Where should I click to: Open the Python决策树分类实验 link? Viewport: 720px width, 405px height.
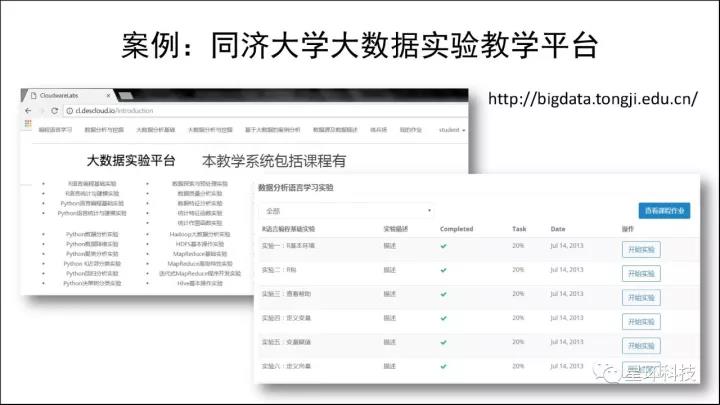(92, 283)
